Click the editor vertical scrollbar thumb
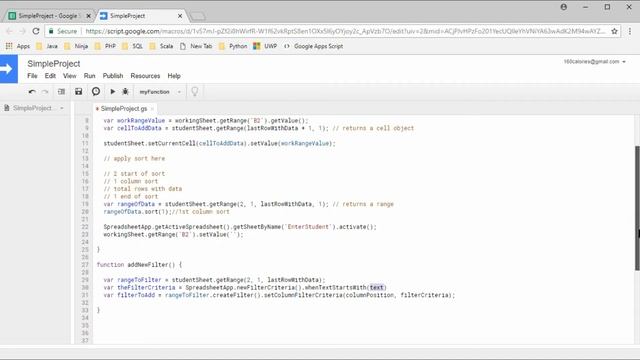The width and height of the screenshot is (640, 360). [x=637, y=208]
